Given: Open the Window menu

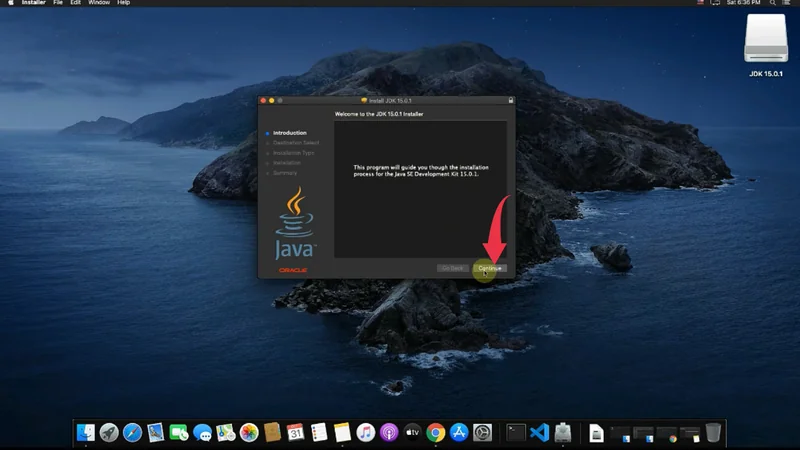Looking at the screenshot, I should (x=99, y=3).
